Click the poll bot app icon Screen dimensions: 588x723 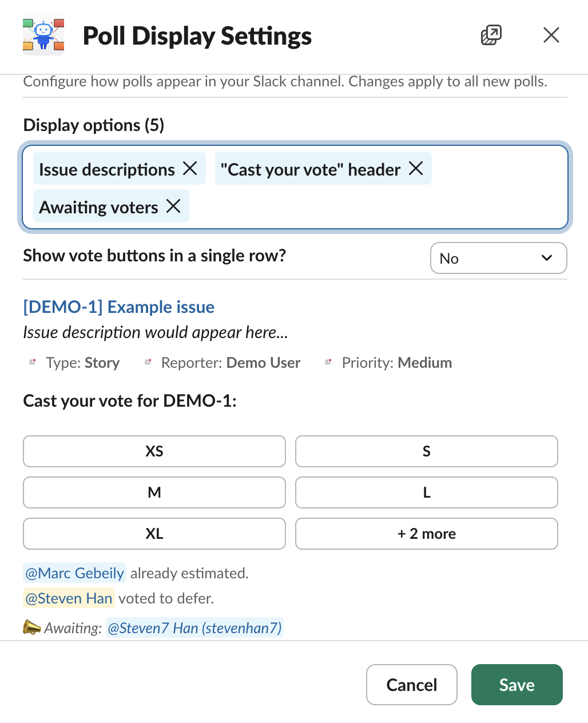43,37
